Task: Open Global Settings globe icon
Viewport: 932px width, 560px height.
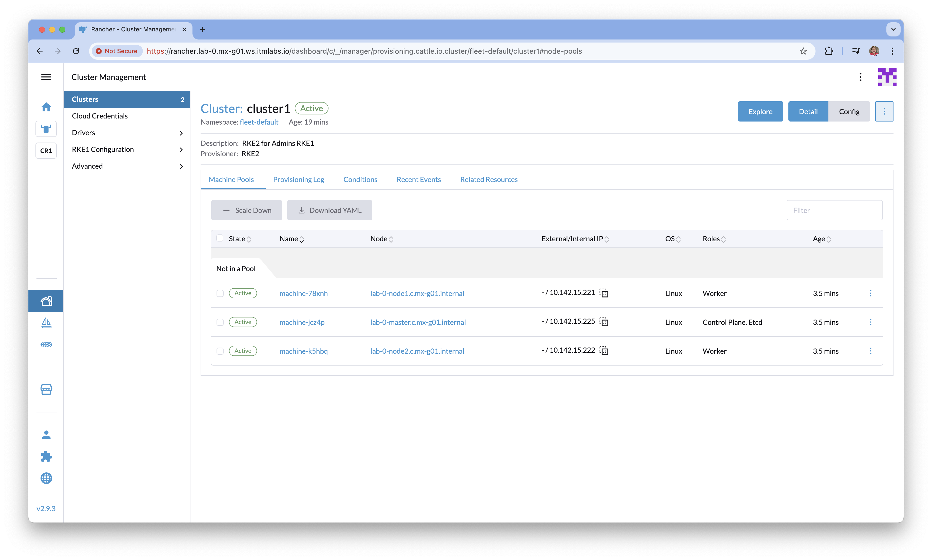Action: click(x=46, y=478)
